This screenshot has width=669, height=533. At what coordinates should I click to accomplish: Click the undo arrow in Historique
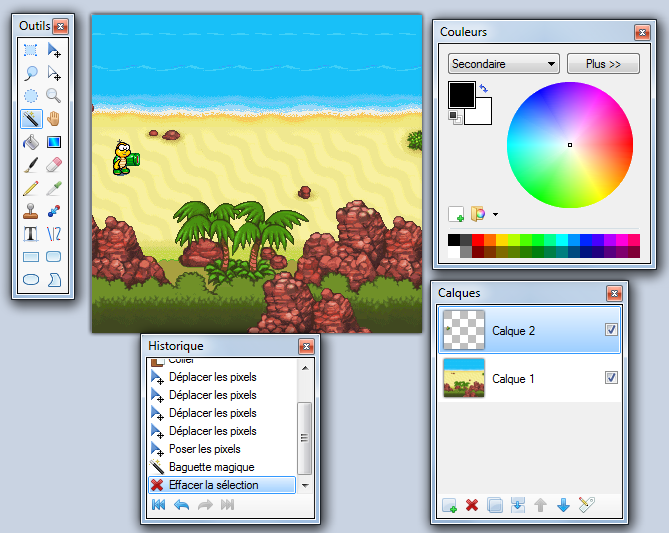(x=181, y=505)
